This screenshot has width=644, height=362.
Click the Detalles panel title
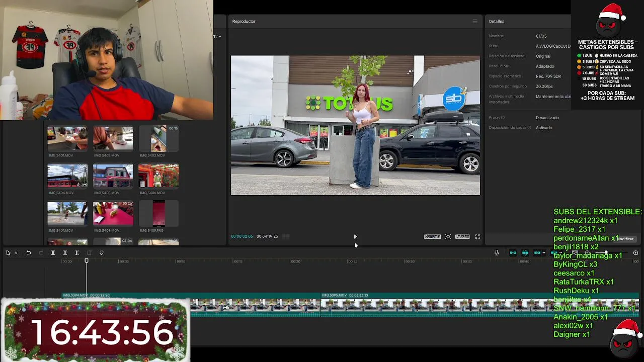(497, 21)
